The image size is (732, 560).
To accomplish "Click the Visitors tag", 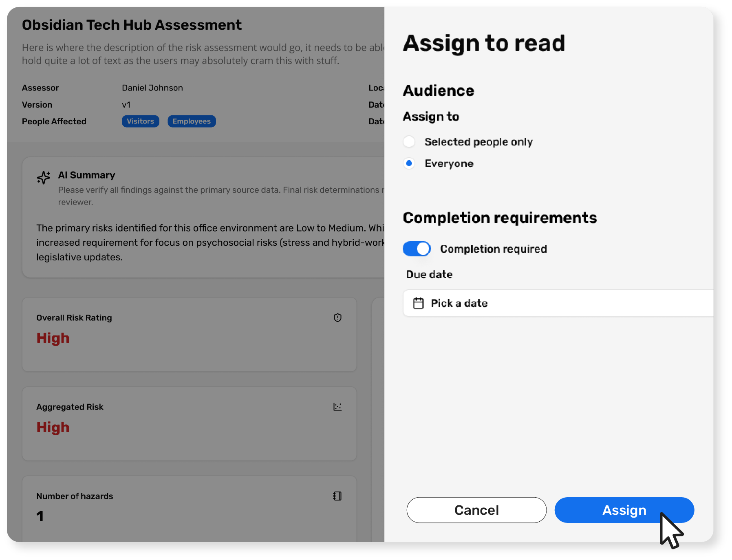I will click(x=140, y=121).
